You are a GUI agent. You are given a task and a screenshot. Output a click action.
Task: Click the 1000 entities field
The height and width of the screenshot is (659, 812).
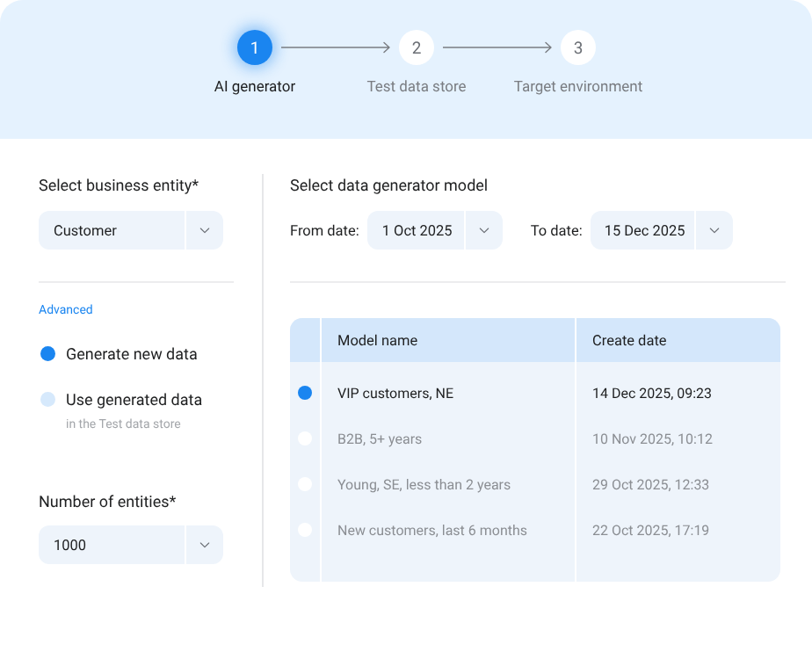(x=112, y=545)
